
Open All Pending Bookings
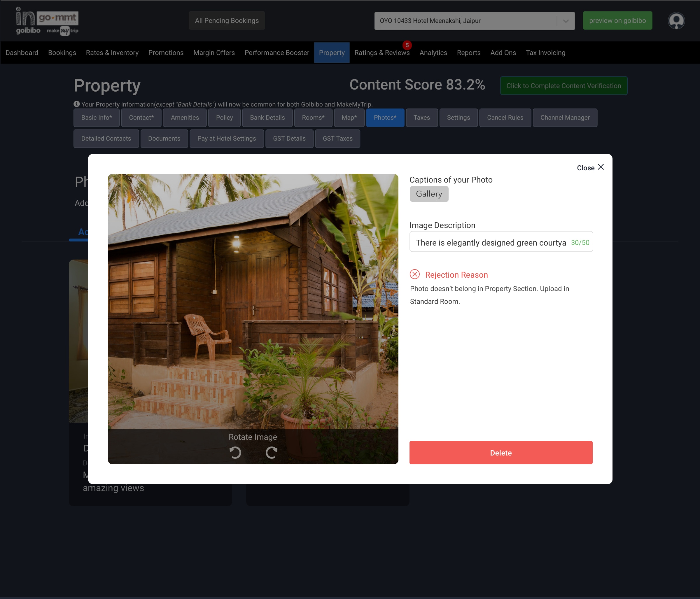click(227, 21)
